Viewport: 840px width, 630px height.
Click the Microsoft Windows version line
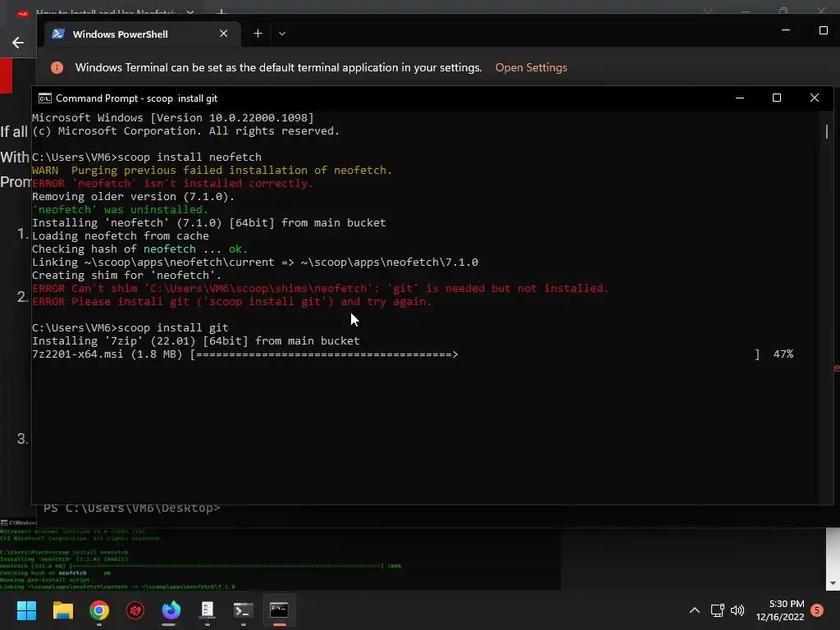173,118
